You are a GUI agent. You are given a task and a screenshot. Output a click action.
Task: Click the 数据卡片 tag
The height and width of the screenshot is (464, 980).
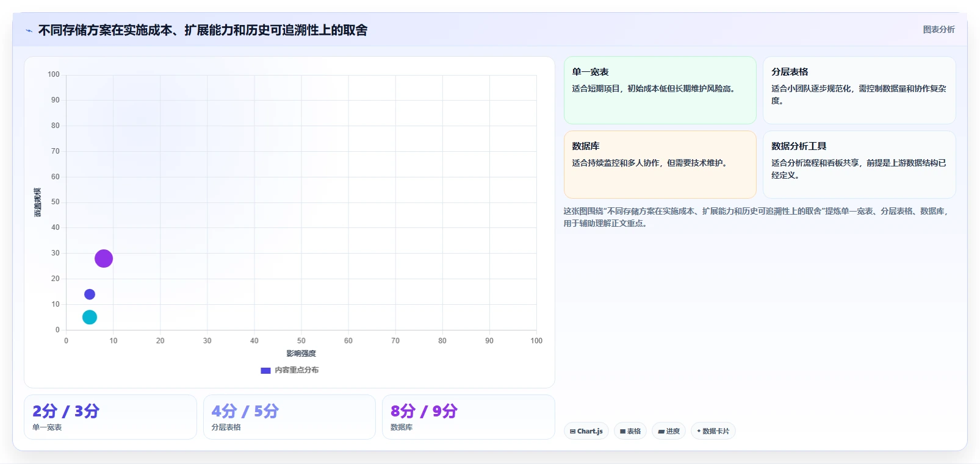pos(713,431)
